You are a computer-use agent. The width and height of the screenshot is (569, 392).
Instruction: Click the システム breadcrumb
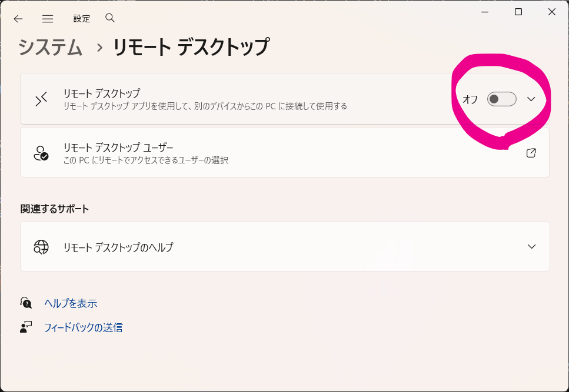click(x=51, y=47)
